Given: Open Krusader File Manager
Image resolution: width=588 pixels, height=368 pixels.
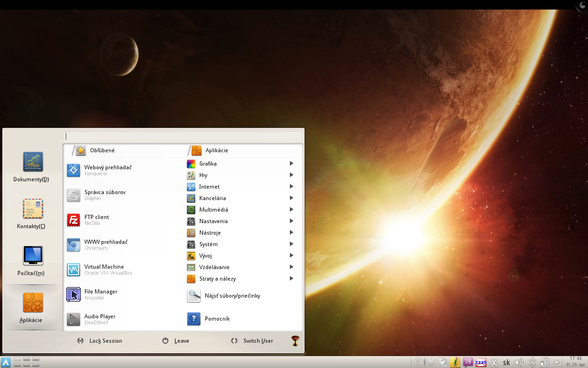Looking at the screenshot, I should [124, 294].
